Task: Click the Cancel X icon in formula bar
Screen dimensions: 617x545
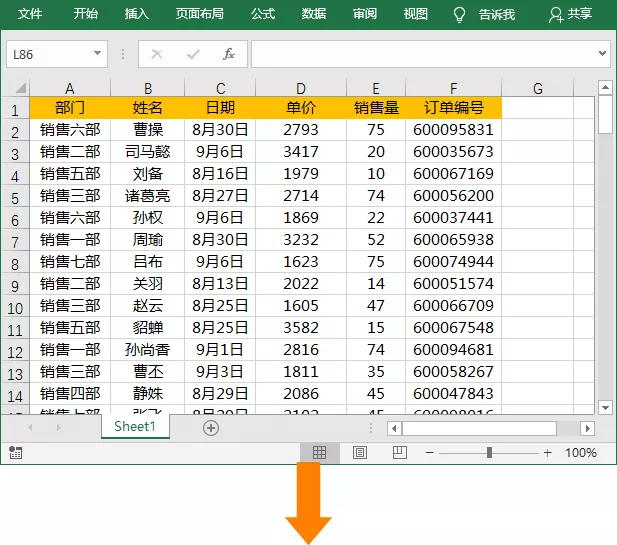Action: (157, 54)
